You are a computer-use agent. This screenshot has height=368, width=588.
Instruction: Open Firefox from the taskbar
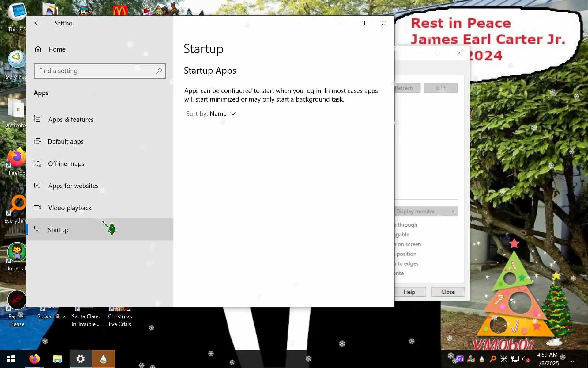pyautogui.click(x=34, y=359)
